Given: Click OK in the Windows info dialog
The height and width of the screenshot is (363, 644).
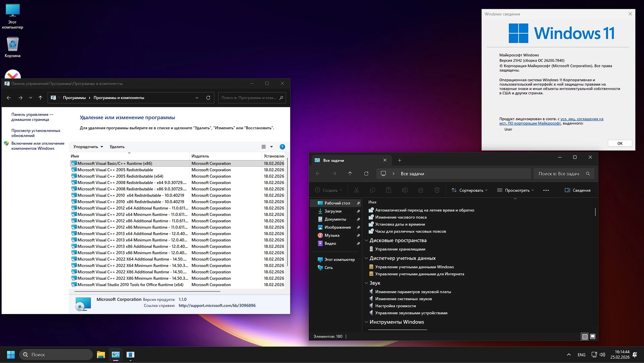Looking at the screenshot, I should pyautogui.click(x=620, y=143).
